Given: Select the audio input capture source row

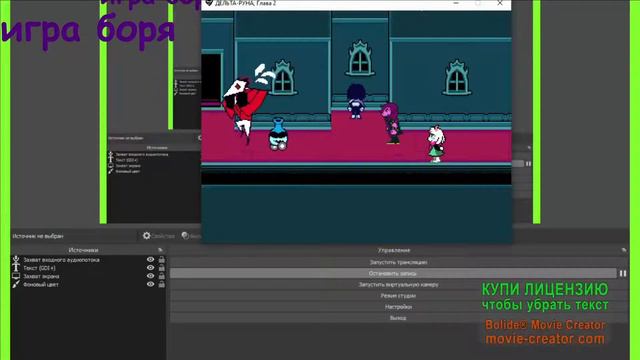Looking at the screenshot, I should 89,260.
